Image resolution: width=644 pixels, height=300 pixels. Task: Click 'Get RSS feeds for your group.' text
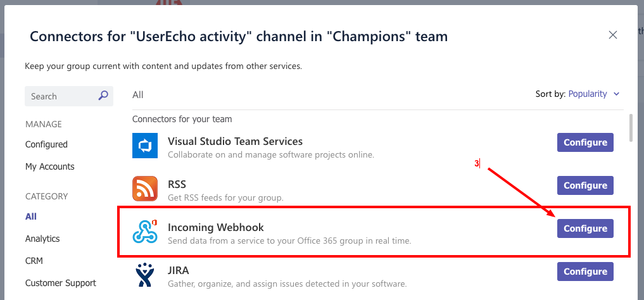click(226, 198)
